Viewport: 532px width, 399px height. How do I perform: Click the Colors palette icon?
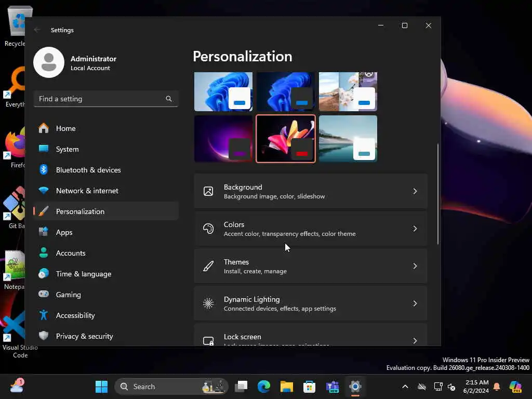pyautogui.click(x=208, y=229)
